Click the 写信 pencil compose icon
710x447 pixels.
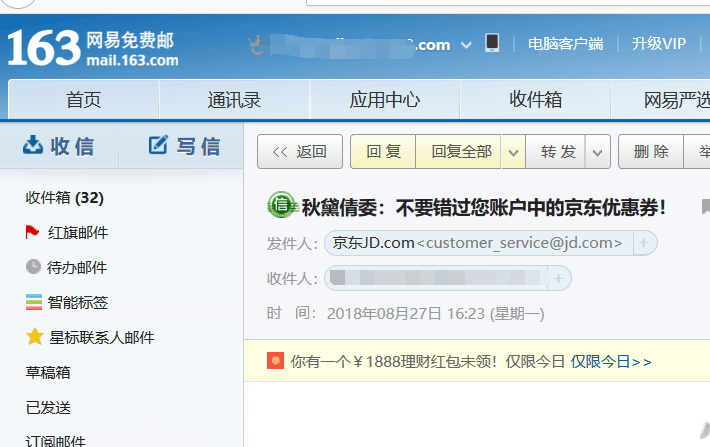(x=158, y=145)
